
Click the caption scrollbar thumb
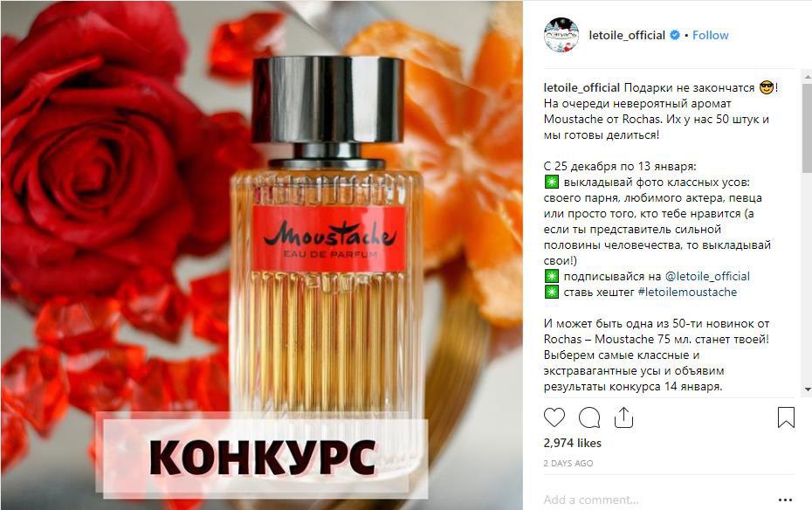click(x=808, y=127)
